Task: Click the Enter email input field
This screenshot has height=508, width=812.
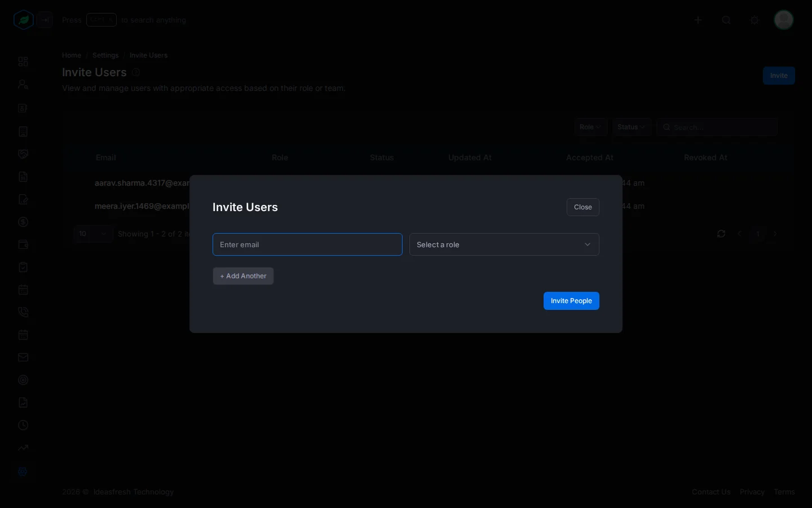Action: pyautogui.click(x=307, y=244)
